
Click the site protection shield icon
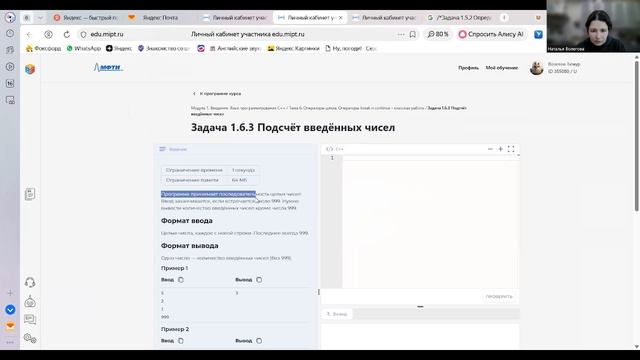point(83,35)
